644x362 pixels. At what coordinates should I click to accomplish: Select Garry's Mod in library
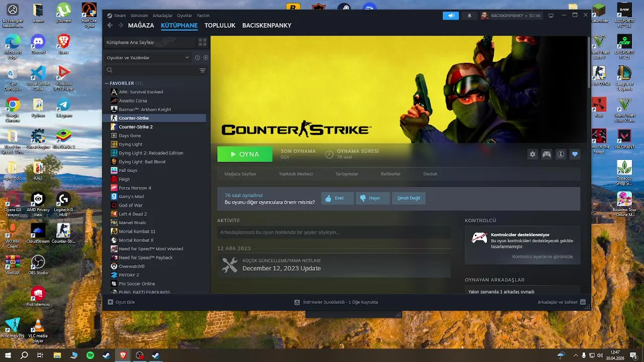154,197
